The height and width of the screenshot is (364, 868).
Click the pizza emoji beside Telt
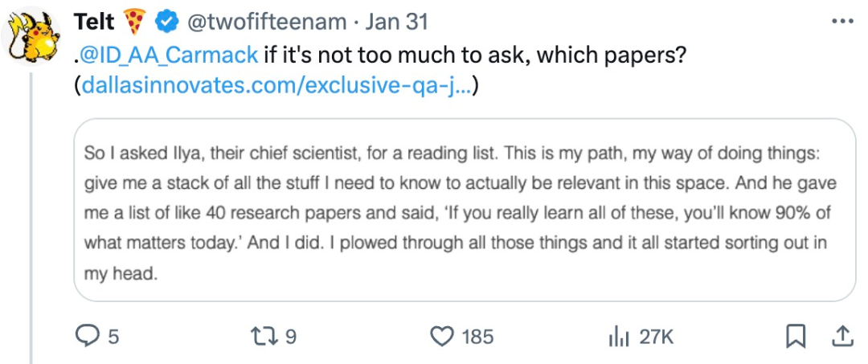pos(134,22)
